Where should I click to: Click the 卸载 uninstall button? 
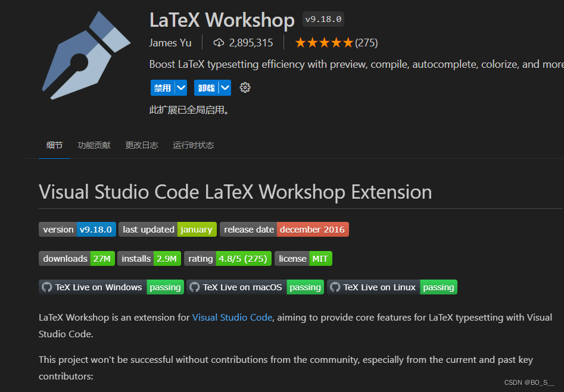[207, 87]
